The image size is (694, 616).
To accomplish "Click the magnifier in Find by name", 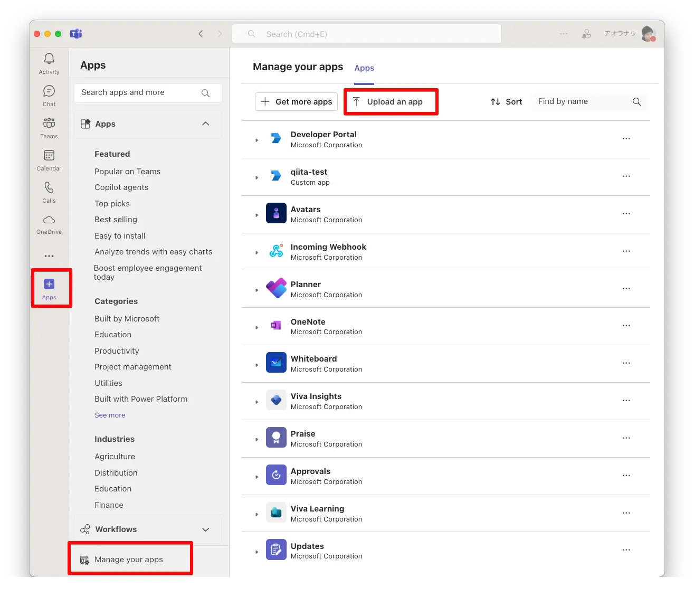I will point(637,102).
